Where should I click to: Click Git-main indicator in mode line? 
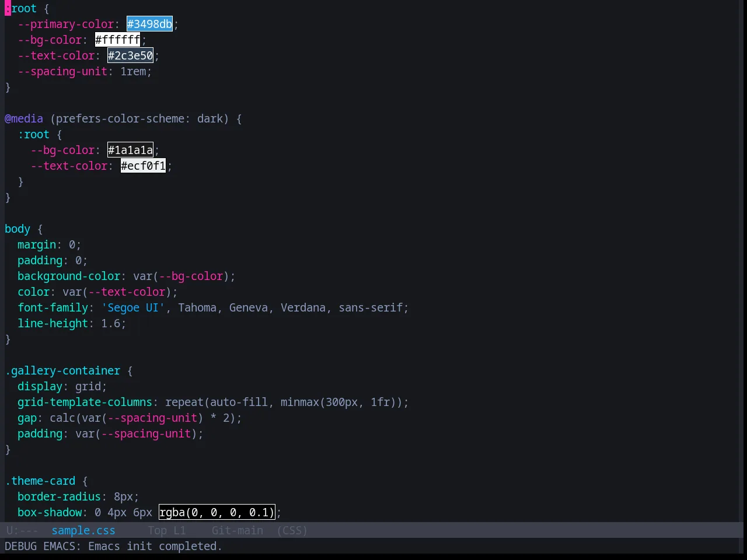(x=238, y=530)
